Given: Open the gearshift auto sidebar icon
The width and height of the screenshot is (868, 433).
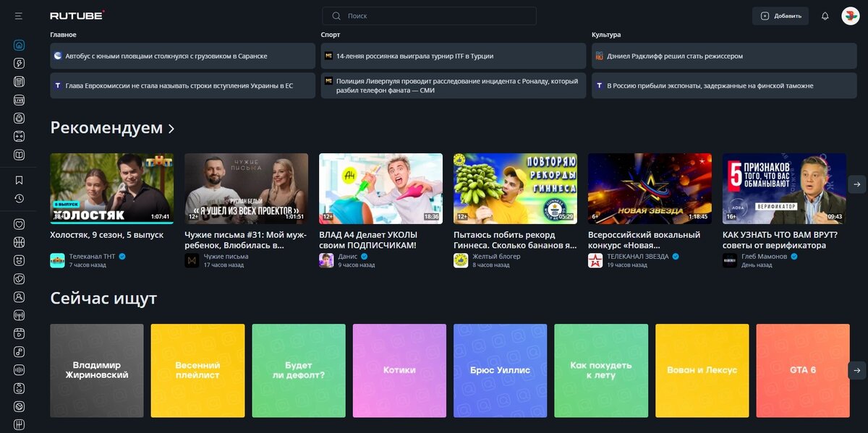Looking at the screenshot, I should coord(19,425).
